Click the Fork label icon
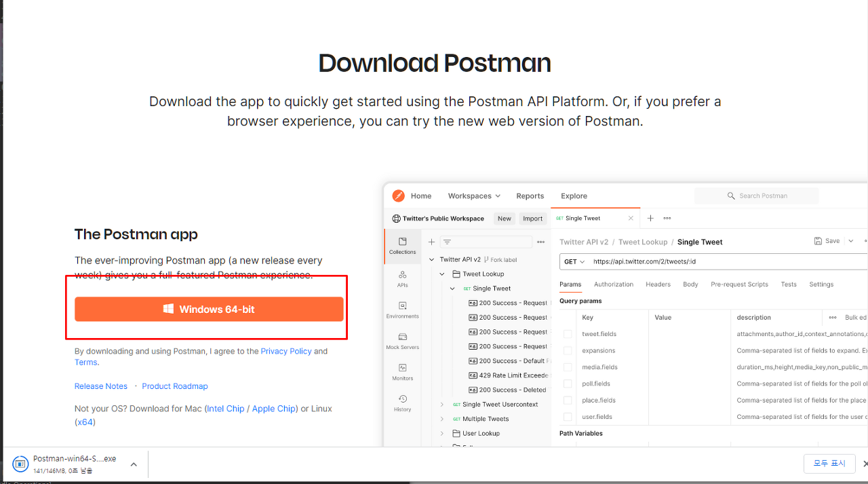868x484 pixels. click(486, 259)
